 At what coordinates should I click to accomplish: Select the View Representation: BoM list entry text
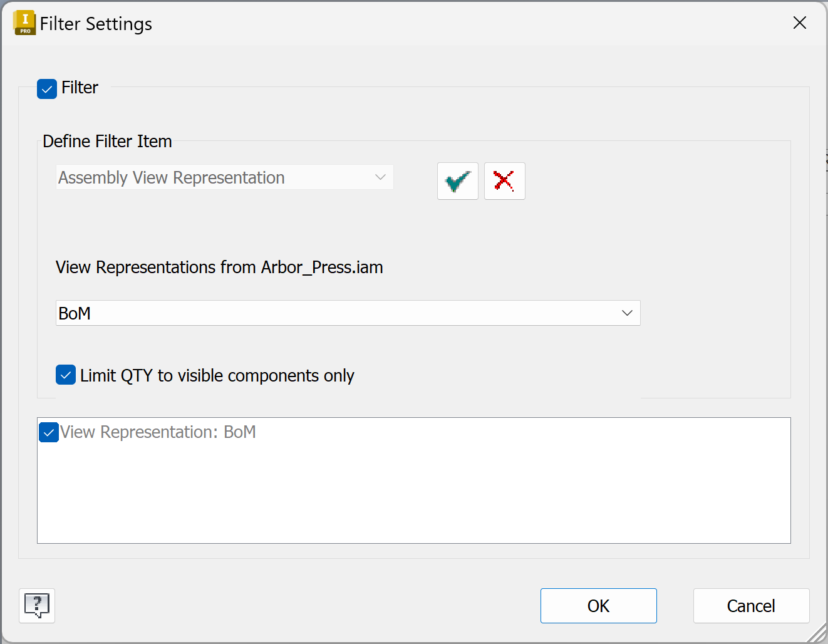click(x=158, y=432)
